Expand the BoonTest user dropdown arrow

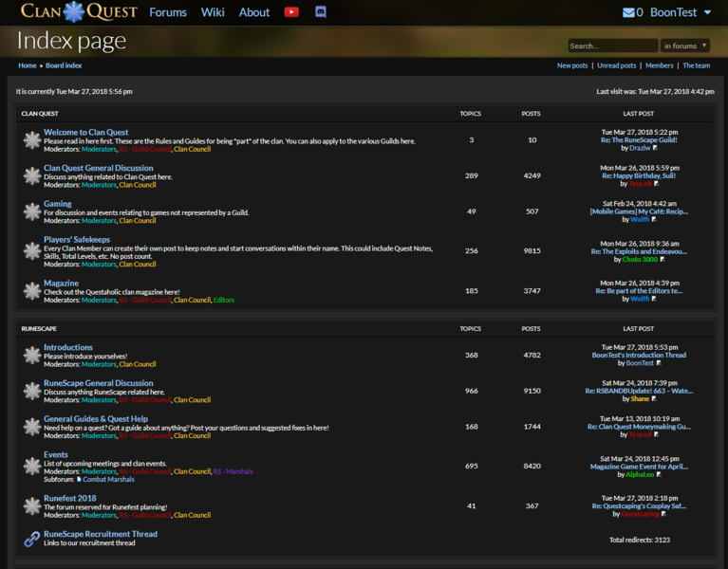(707, 12)
